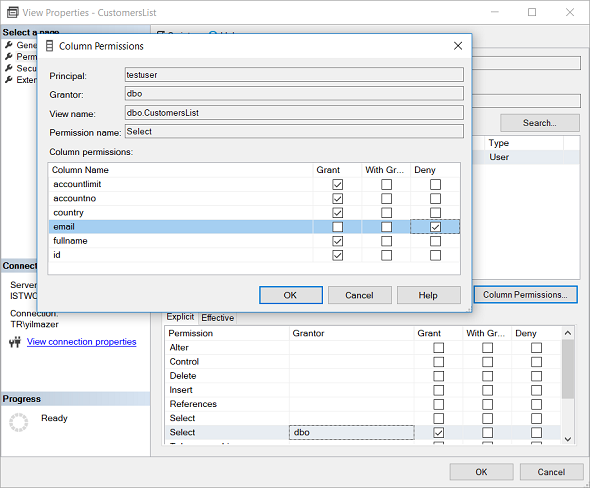Click the dbo grantor cell

(x=351, y=433)
